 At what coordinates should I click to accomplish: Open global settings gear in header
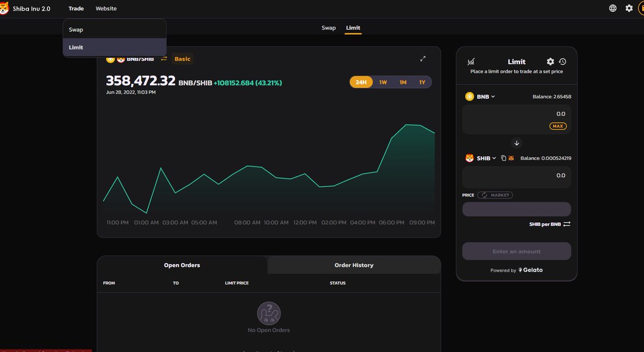coord(629,9)
